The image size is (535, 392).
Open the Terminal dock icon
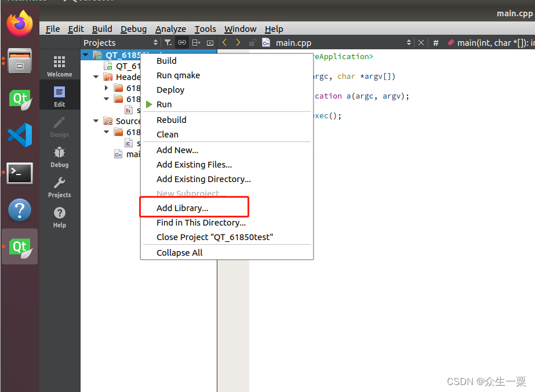(x=20, y=173)
